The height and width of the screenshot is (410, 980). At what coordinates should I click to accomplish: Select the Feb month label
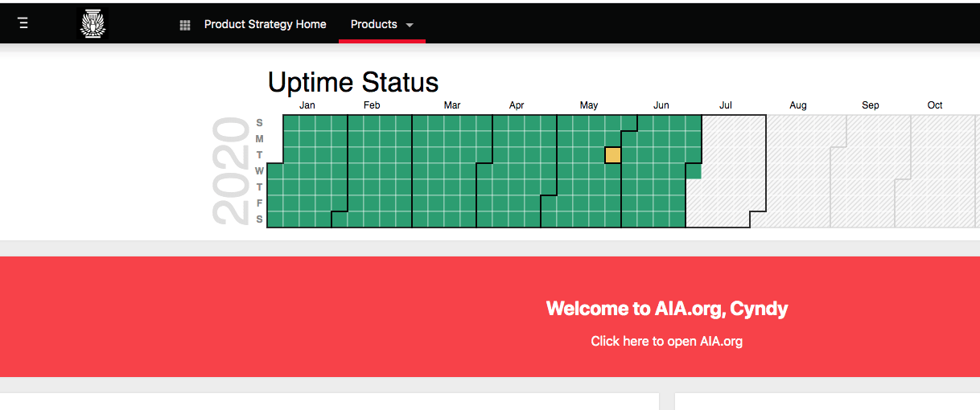[x=372, y=105]
